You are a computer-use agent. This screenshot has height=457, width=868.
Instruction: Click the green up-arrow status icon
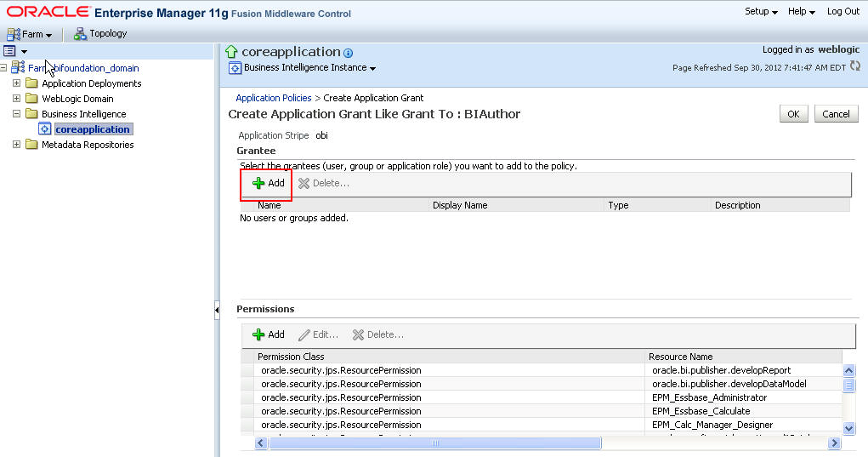pyautogui.click(x=231, y=52)
